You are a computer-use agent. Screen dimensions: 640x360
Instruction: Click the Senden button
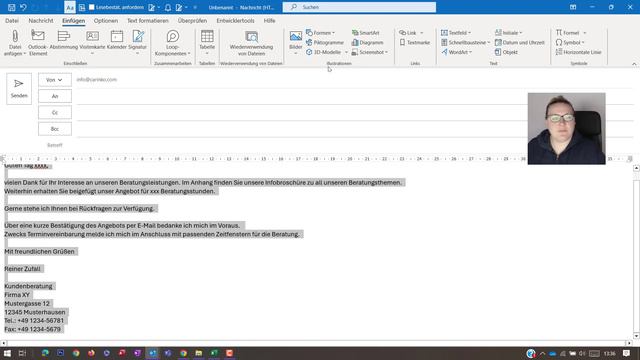click(x=19, y=89)
